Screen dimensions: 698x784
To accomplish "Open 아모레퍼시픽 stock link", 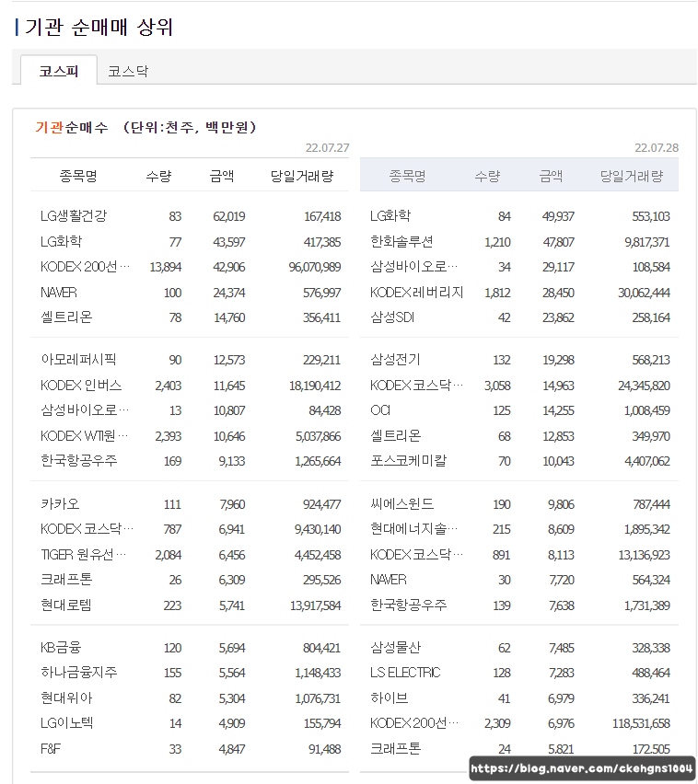I will pyautogui.click(x=78, y=360).
